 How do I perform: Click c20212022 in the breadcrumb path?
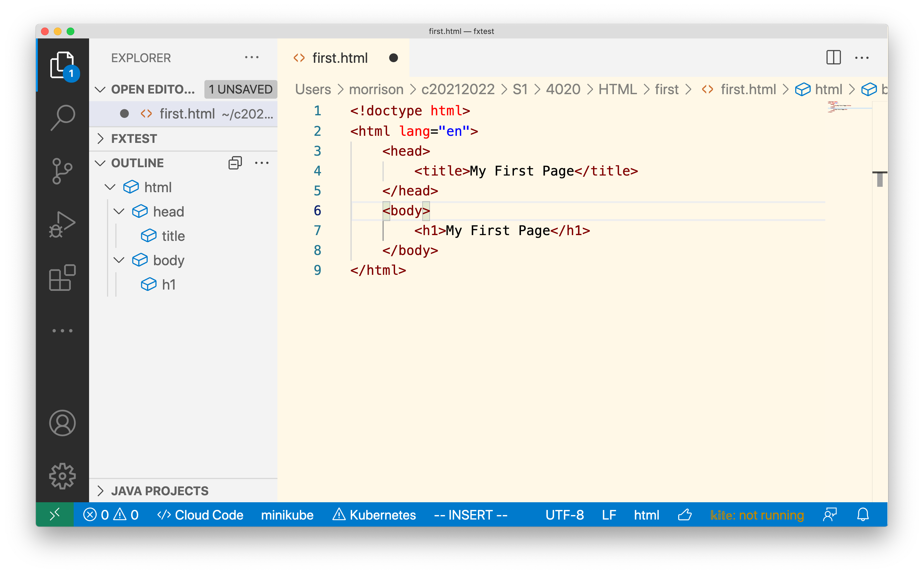pos(458,90)
